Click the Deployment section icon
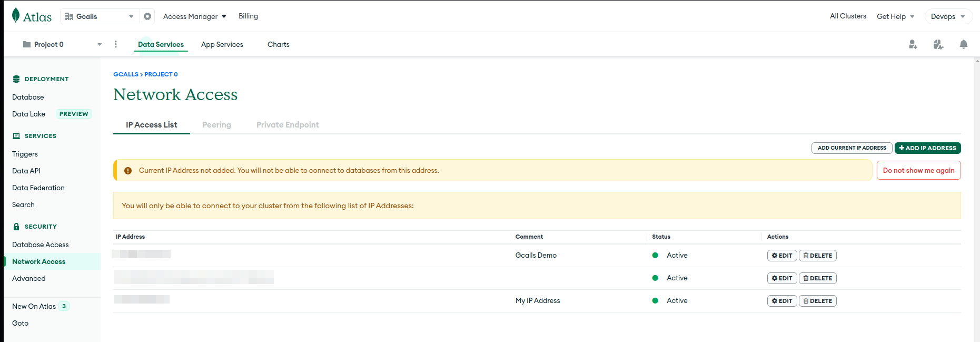 tap(16, 79)
